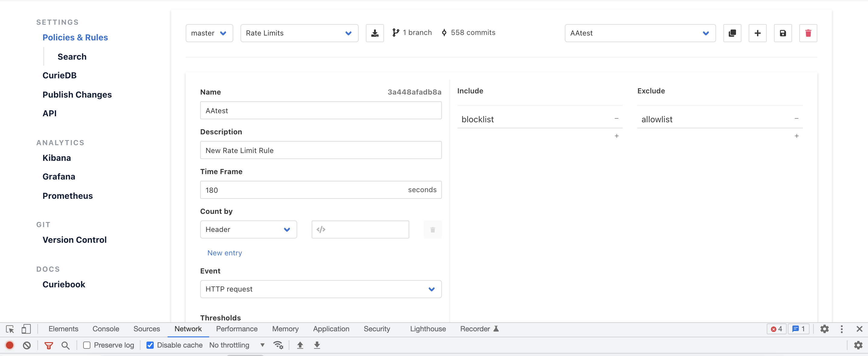Click the duplicate document icon

732,33
